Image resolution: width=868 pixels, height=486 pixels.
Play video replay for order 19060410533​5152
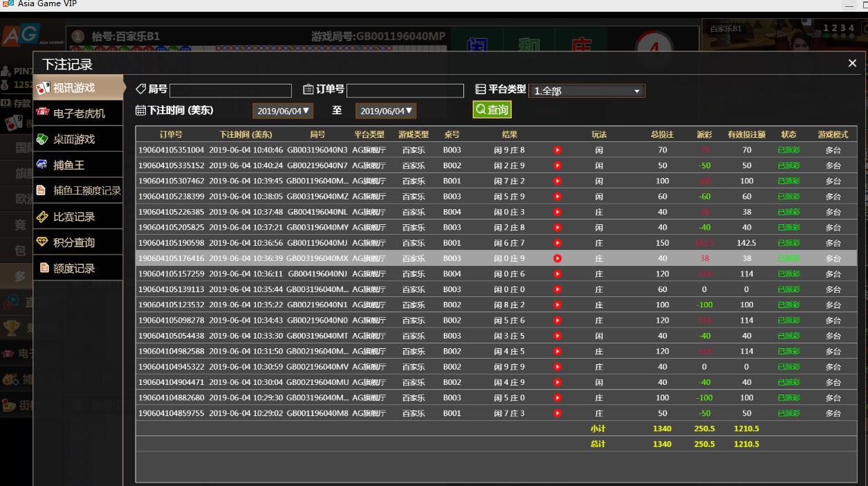tap(557, 165)
